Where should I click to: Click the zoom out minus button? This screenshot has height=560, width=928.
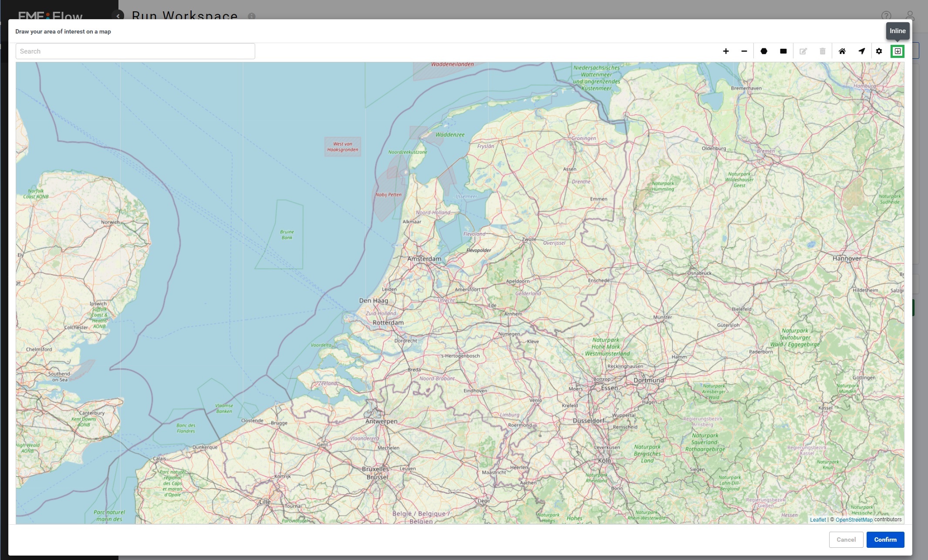point(744,51)
